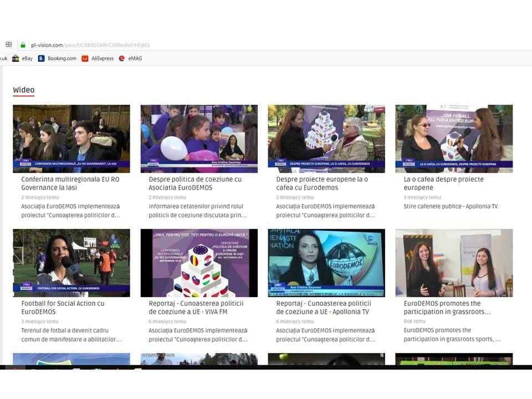Click 'Stire cafenele publice - Apollonia TV.' text

[451, 206]
